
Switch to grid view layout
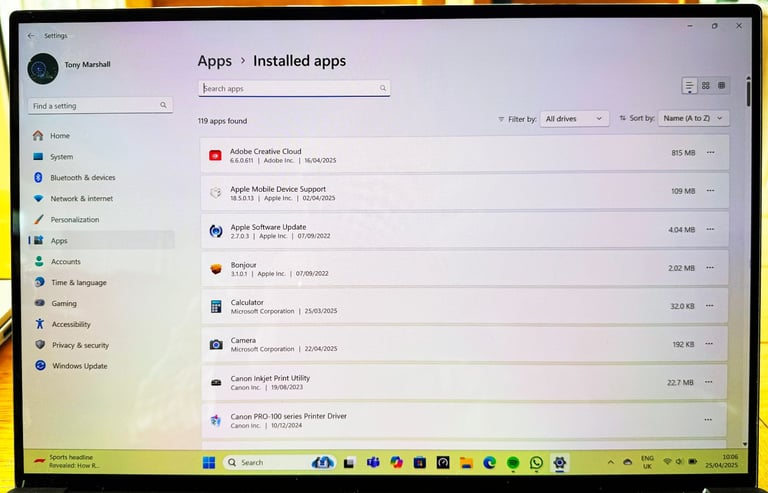705,86
